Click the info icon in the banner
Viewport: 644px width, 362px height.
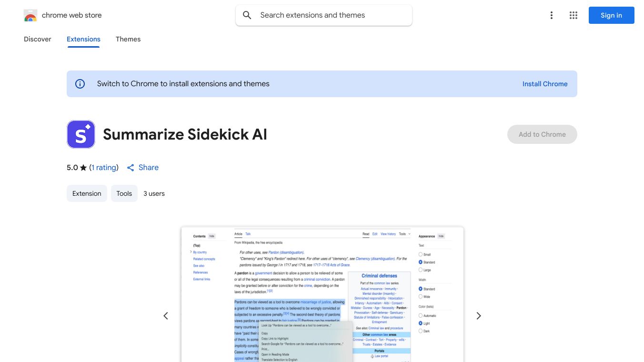80,84
